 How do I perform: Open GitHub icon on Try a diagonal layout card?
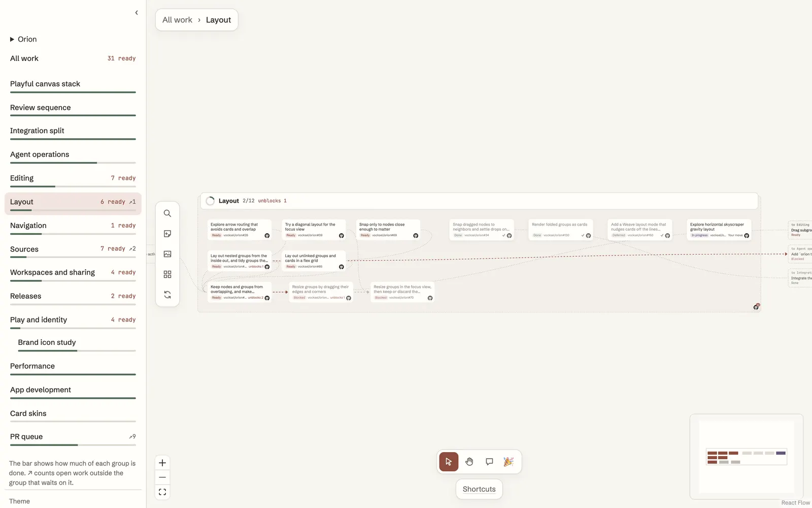point(341,236)
